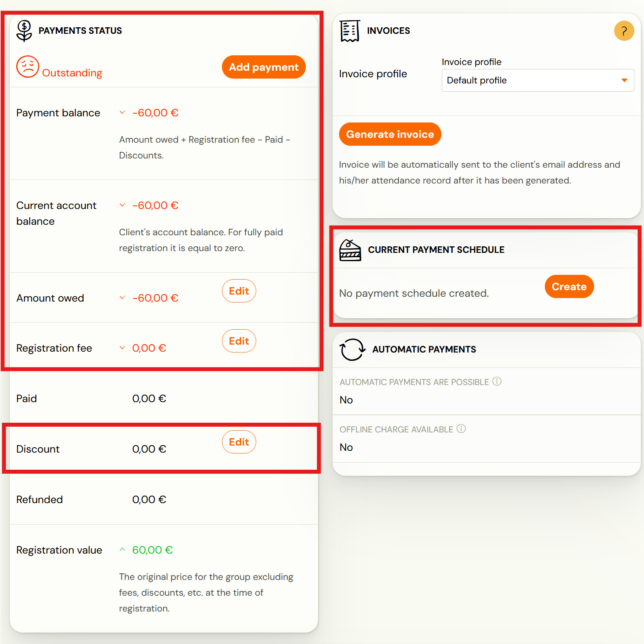The image size is (644, 644).
Task: Edit the Registration fee value
Action: tap(239, 341)
